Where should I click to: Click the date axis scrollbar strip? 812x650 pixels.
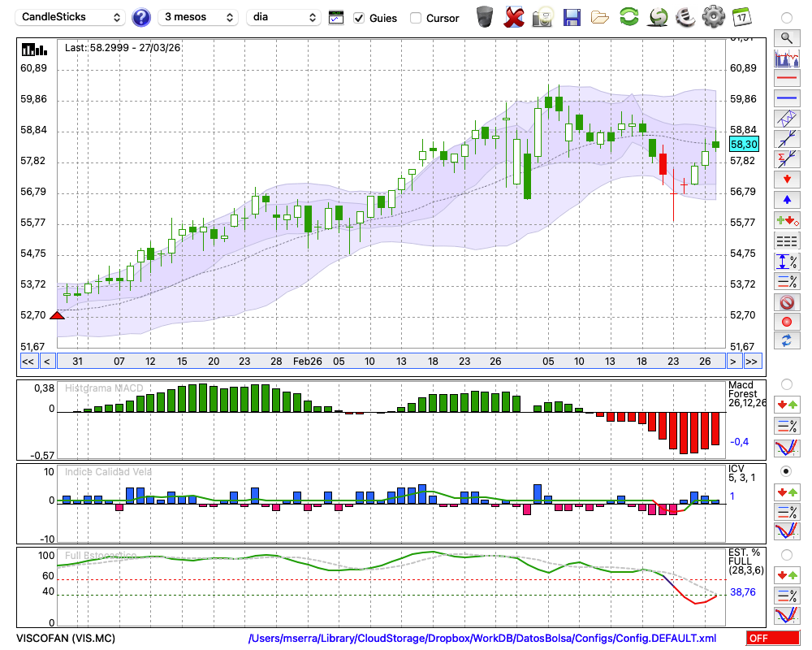pyautogui.click(x=391, y=362)
